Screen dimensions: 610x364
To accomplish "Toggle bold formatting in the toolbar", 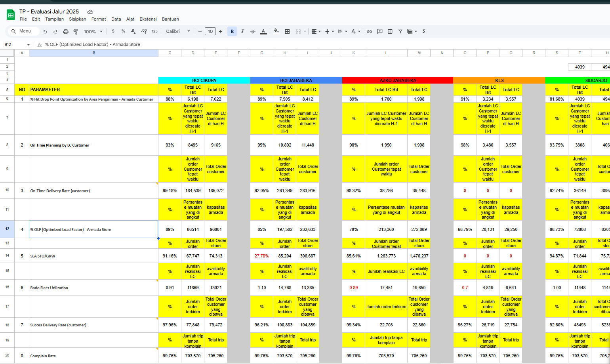I will tap(232, 31).
